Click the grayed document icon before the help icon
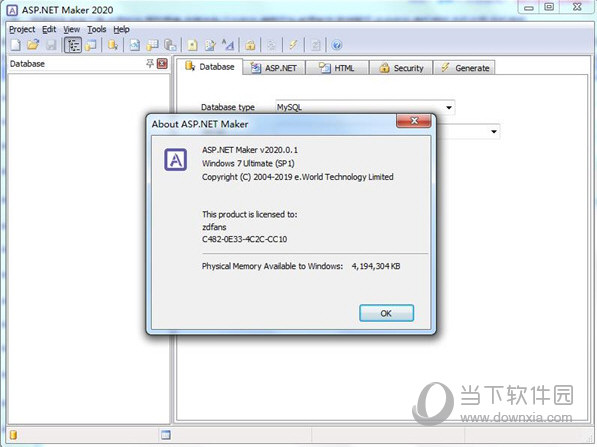 316,45
